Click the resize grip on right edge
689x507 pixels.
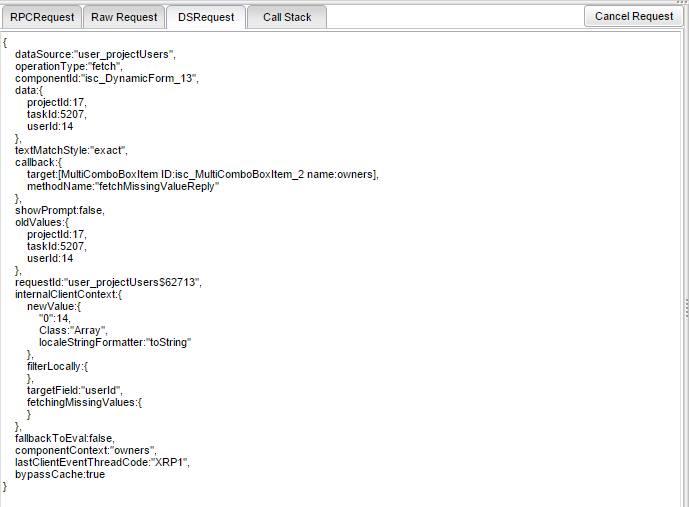pyautogui.click(x=685, y=305)
